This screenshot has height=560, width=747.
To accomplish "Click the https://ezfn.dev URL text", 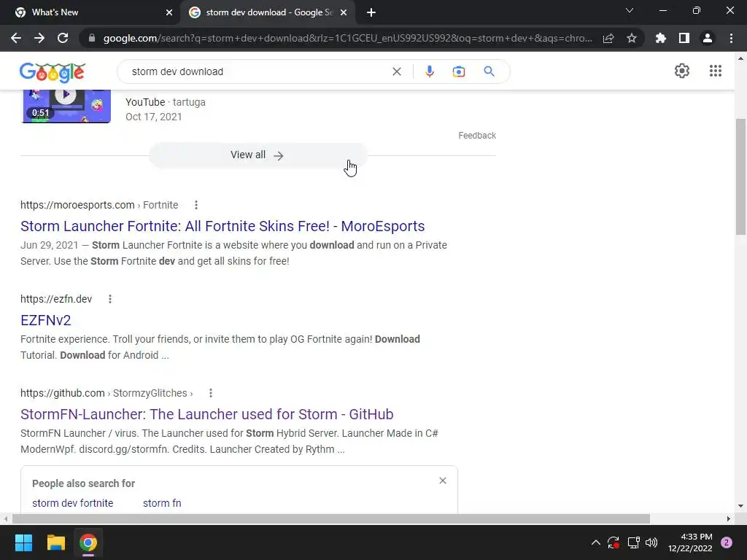I will 56,299.
